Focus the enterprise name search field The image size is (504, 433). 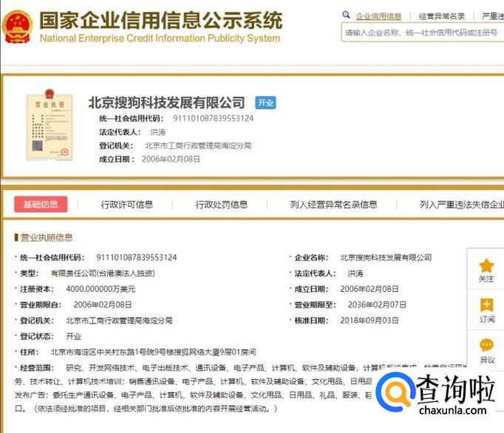pyautogui.click(x=423, y=33)
